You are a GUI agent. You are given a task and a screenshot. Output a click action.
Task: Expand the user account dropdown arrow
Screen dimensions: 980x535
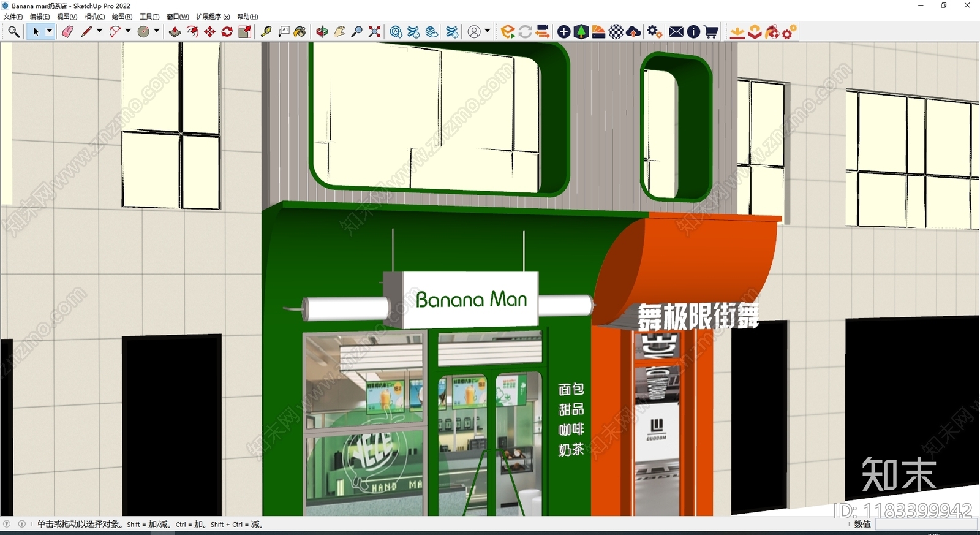click(x=488, y=31)
